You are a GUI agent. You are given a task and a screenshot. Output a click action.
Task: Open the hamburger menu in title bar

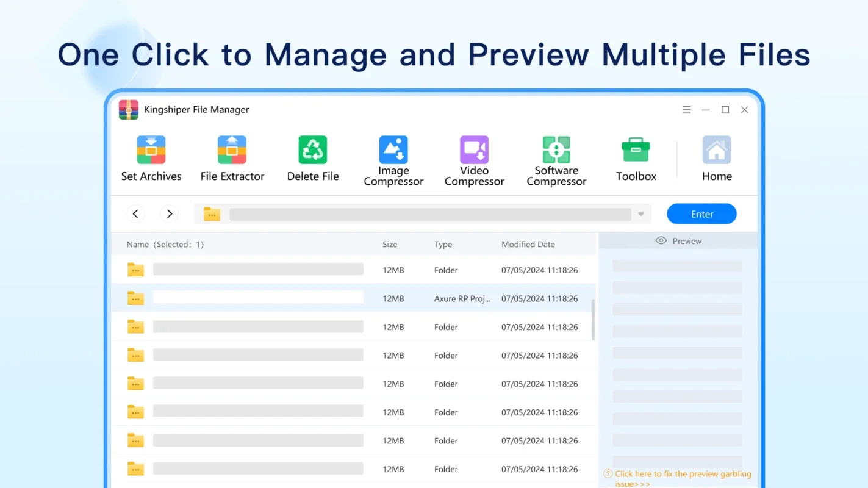tap(687, 110)
